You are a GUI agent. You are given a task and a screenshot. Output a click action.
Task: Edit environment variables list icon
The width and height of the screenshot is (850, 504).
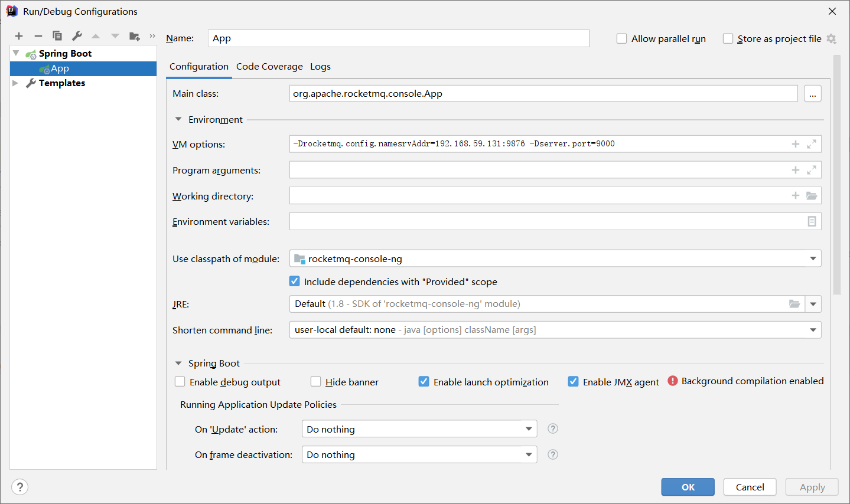pos(812,221)
